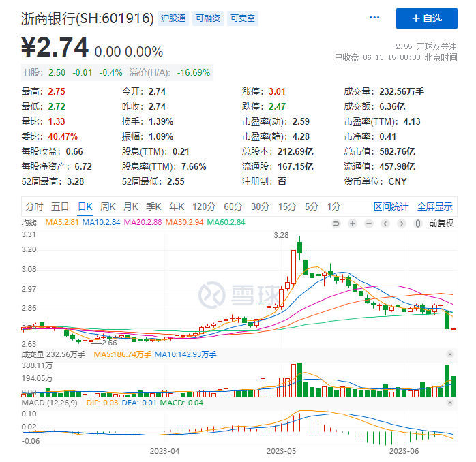Close the MACD indicator panel
Viewport: 476px width, 462px height.
(x=450, y=403)
